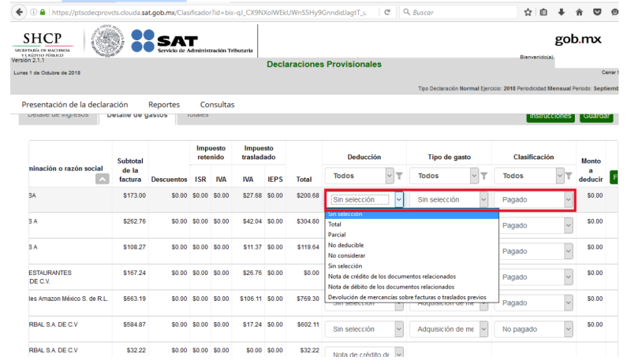Screen dimensions: 631x364
Task: Switch to the Totales tab
Action: click(198, 117)
